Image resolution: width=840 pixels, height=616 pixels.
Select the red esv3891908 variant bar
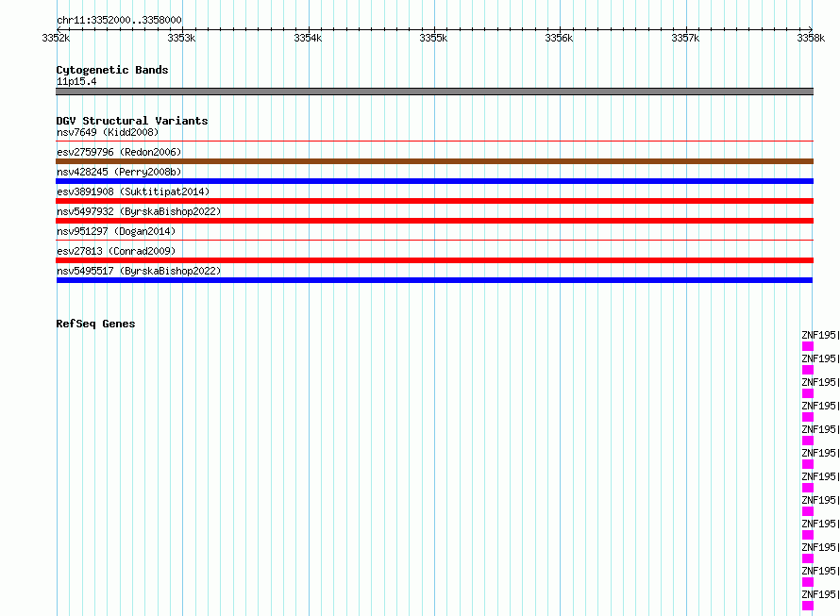click(434, 201)
